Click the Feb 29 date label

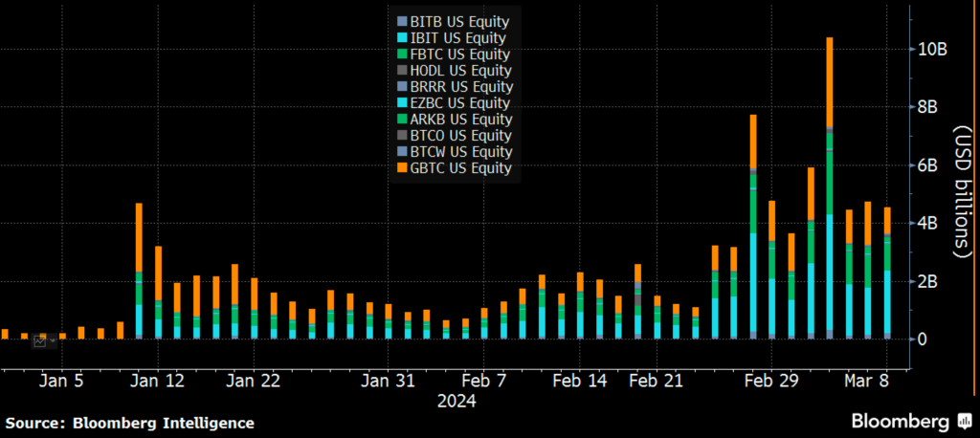(771, 382)
